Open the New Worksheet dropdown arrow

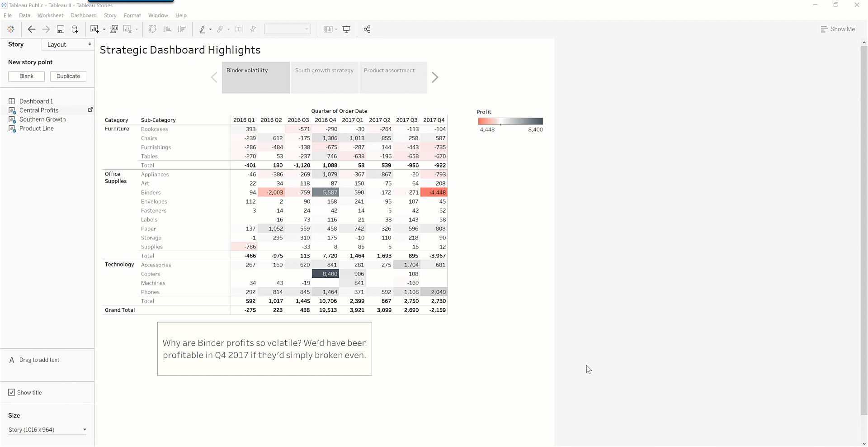(104, 30)
